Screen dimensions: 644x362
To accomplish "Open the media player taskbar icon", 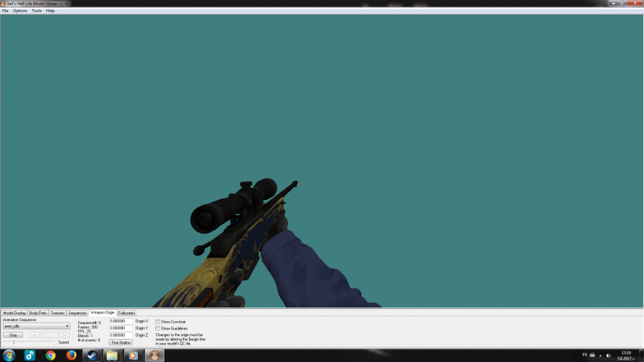I will 133,355.
